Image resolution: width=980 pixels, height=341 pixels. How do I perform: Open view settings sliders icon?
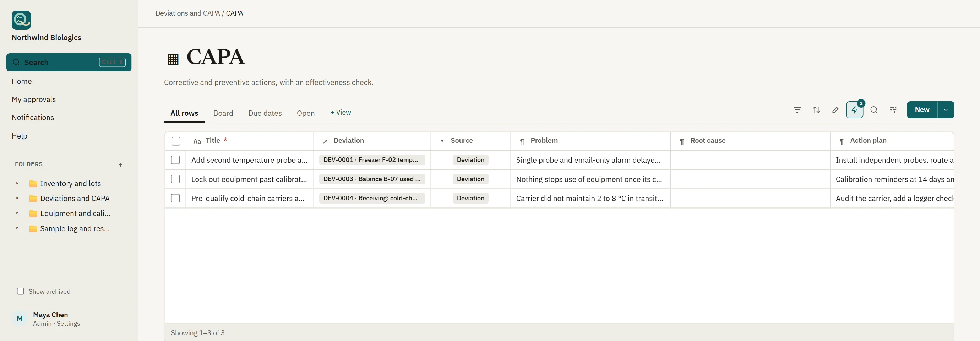coord(893,110)
